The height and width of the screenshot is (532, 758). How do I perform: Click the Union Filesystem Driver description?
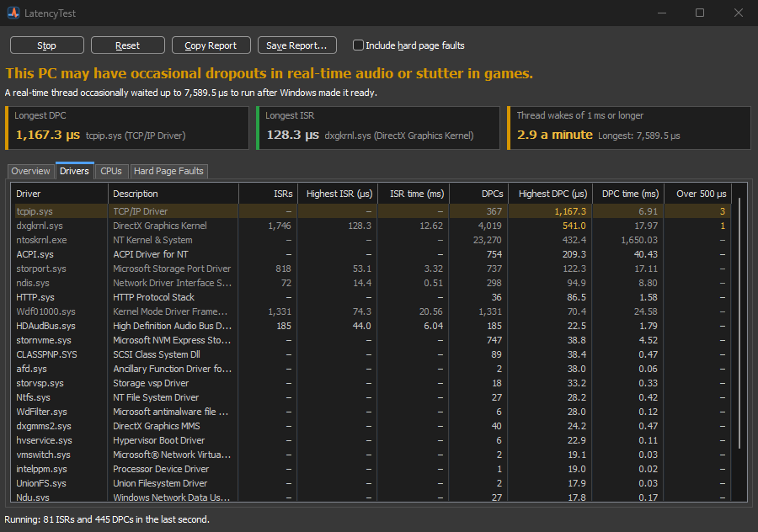pyautogui.click(x=160, y=483)
